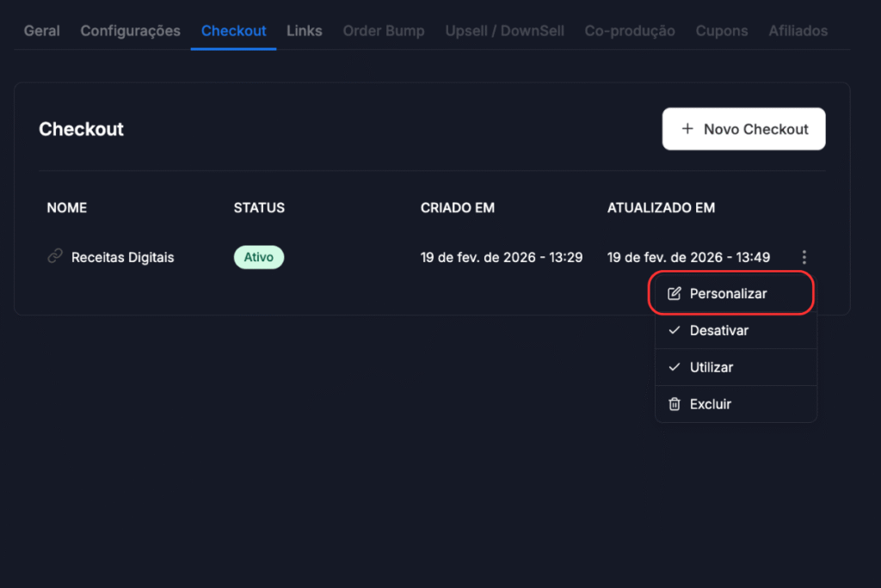Open the three-dot options menu for Receitas Digitais
This screenshot has height=588, width=881.
[x=804, y=257]
